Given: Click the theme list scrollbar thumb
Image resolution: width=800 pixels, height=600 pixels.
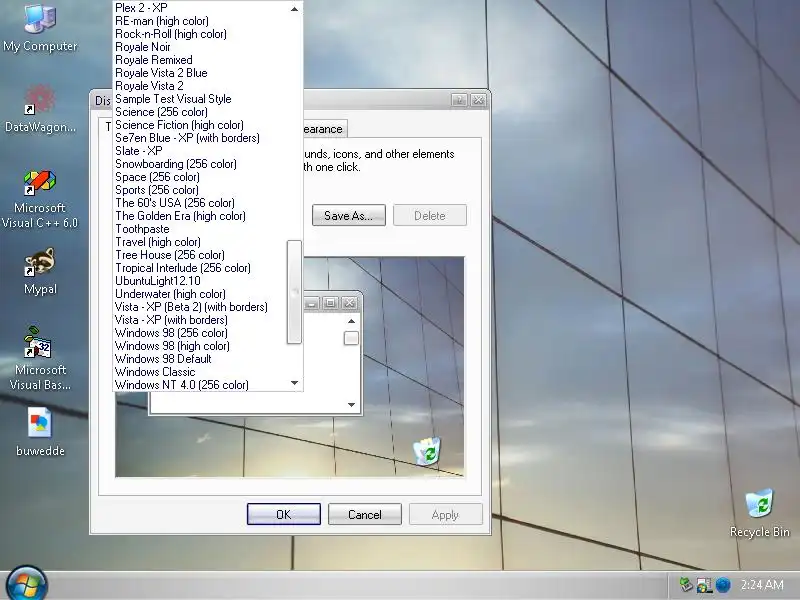Looking at the screenshot, I should coord(294,292).
